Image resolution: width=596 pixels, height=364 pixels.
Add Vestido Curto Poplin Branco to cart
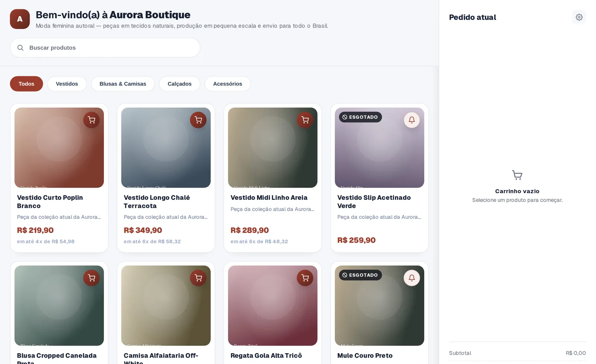pyautogui.click(x=91, y=120)
